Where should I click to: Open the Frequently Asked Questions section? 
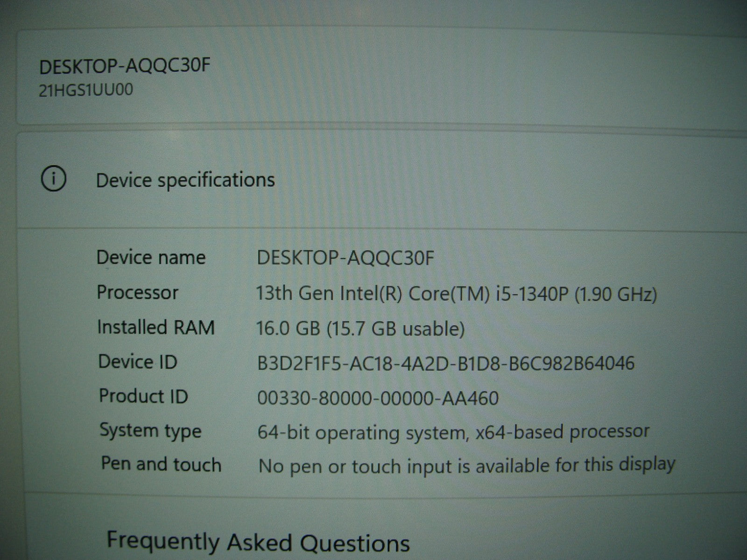258,542
